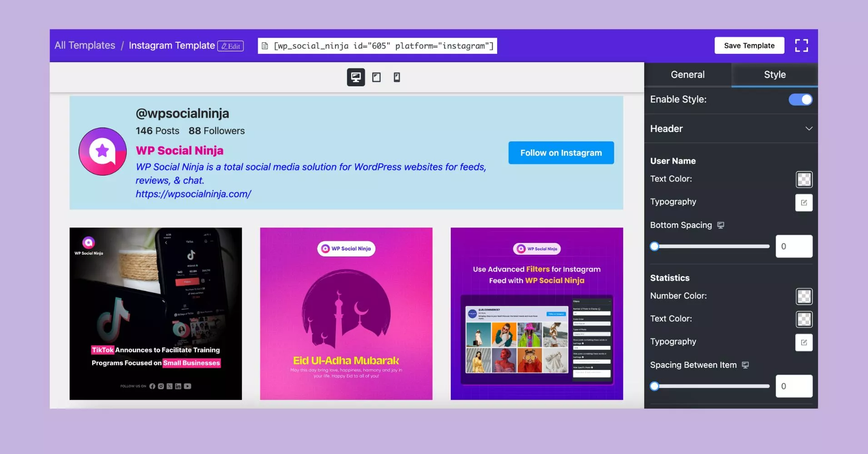The image size is (868, 454).
Task: Switch to desktop preview mode
Action: [356, 77]
